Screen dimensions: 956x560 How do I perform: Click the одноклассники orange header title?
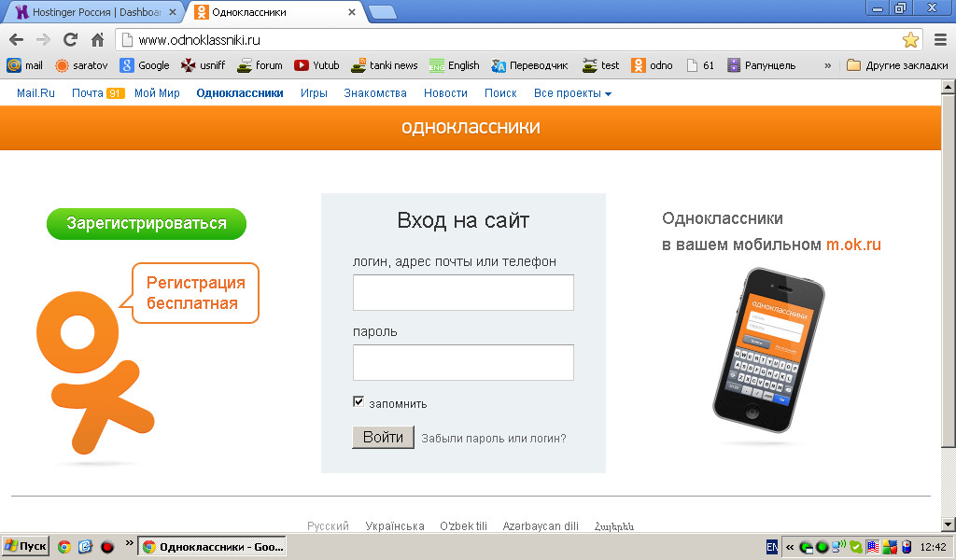coord(471,127)
